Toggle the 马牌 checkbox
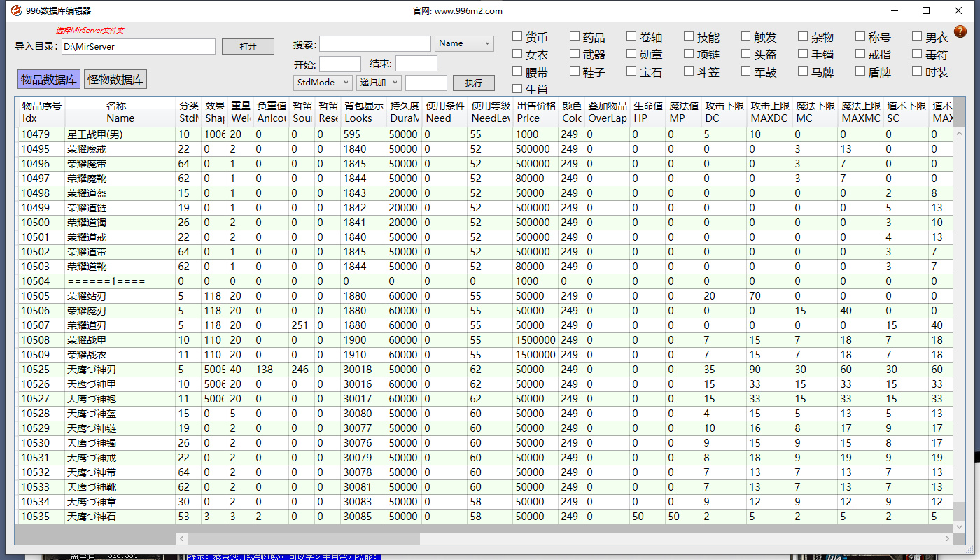 (x=804, y=71)
